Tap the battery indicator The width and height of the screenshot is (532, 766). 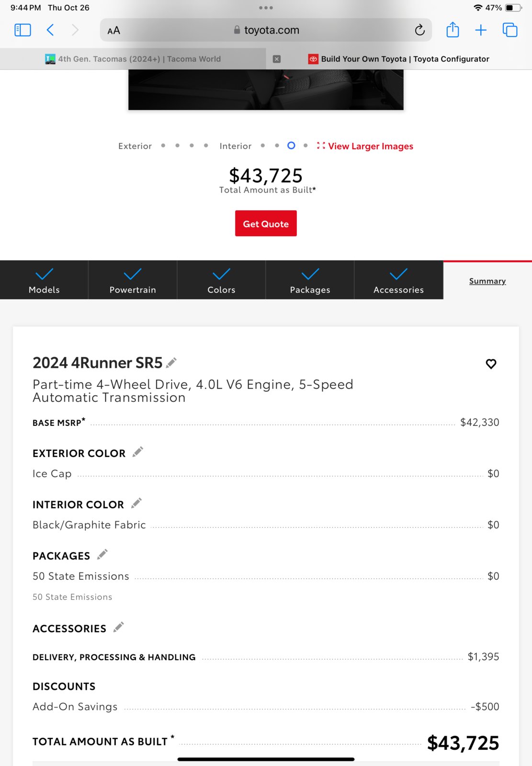point(513,8)
